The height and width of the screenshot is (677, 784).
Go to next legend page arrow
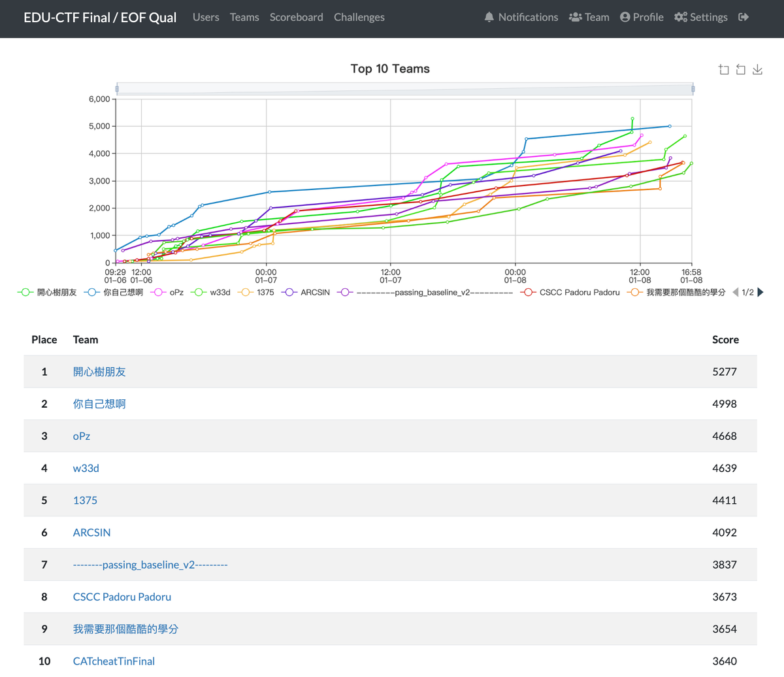point(760,292)
